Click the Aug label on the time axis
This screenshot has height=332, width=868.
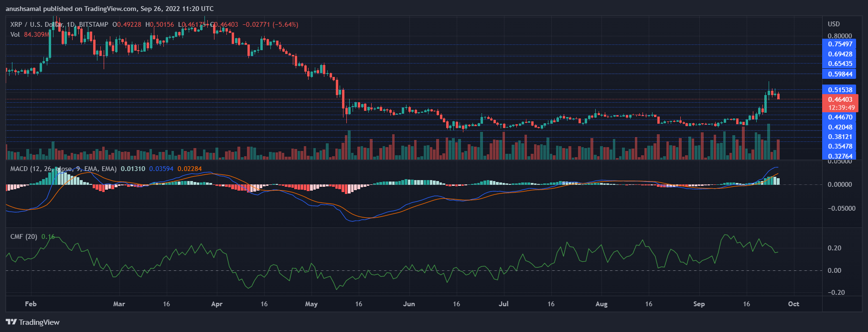pyautogui.click(x=601, y=304)
